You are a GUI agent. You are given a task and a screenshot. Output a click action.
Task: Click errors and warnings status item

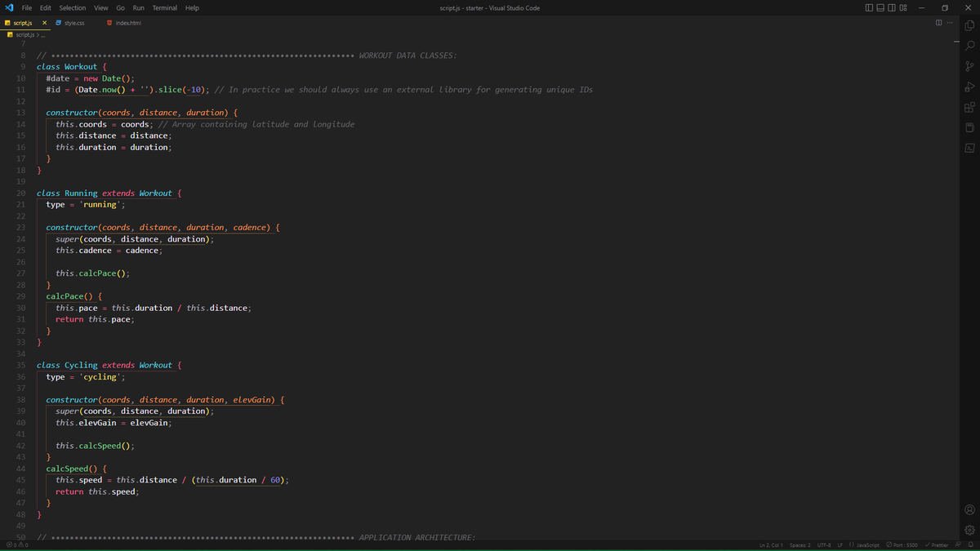[17, 544]
